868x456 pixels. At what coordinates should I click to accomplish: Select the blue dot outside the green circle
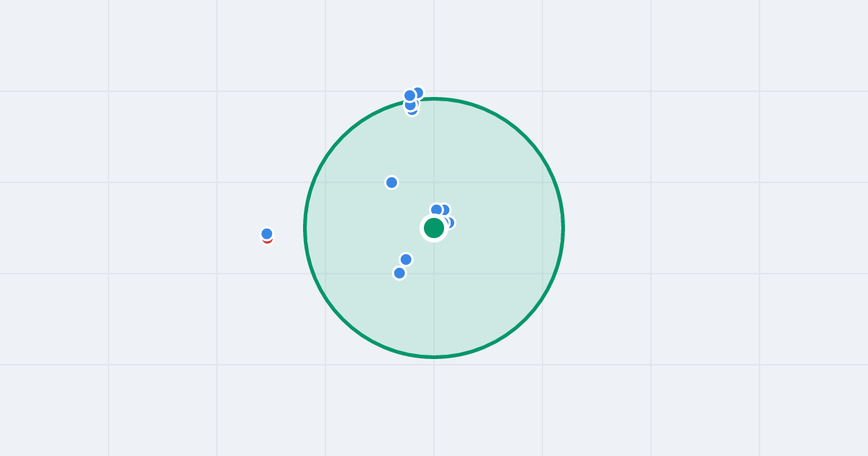click(267, 234)
